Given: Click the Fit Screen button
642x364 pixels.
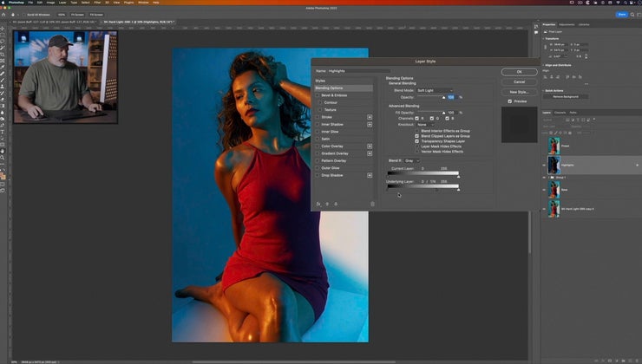Looking at the screenshot, I should (77, 15).
